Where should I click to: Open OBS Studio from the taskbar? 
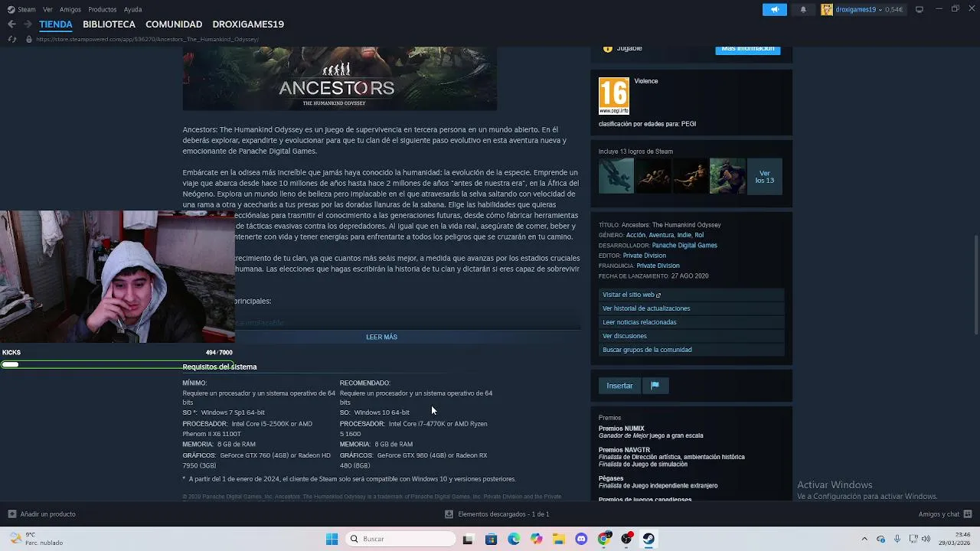point(626,539)
